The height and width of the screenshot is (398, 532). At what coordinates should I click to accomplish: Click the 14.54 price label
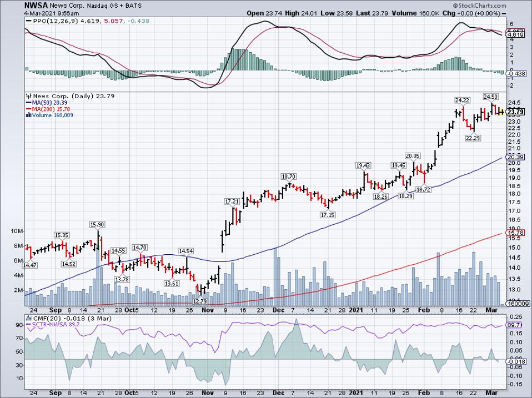(x=186, y=251)
